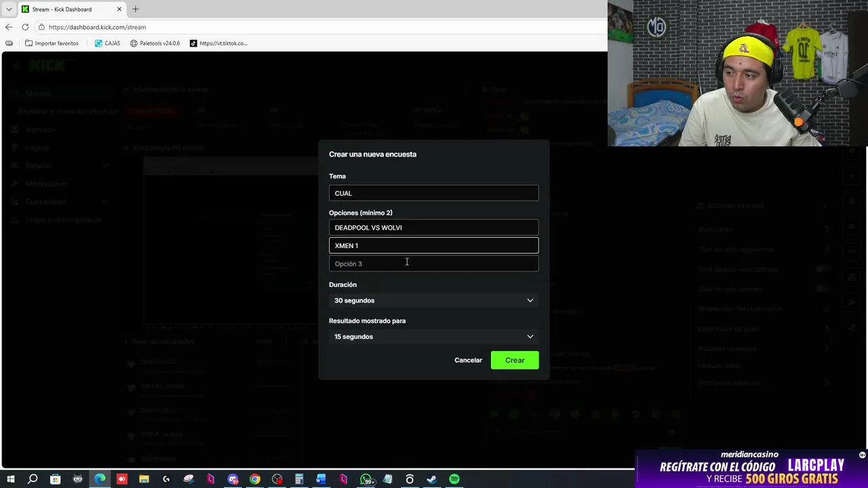Close the Stream - Kick Dashboard tab
The width and height of the screenshot is (868, 488).
click(119, 9)
